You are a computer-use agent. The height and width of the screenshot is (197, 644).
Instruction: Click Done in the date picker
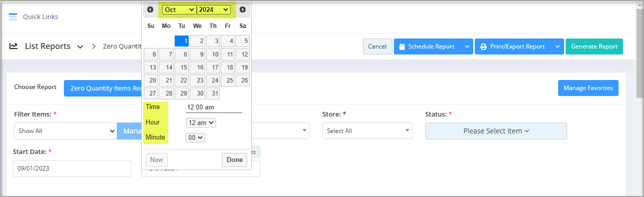click(235, 160)
